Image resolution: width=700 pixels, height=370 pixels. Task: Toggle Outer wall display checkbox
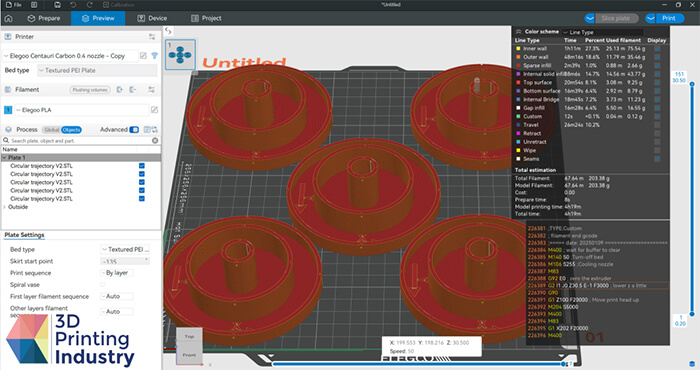657,57
